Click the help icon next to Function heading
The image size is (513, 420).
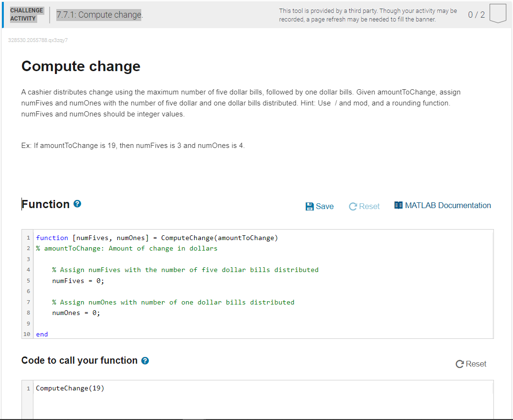[x=77, y=203]
